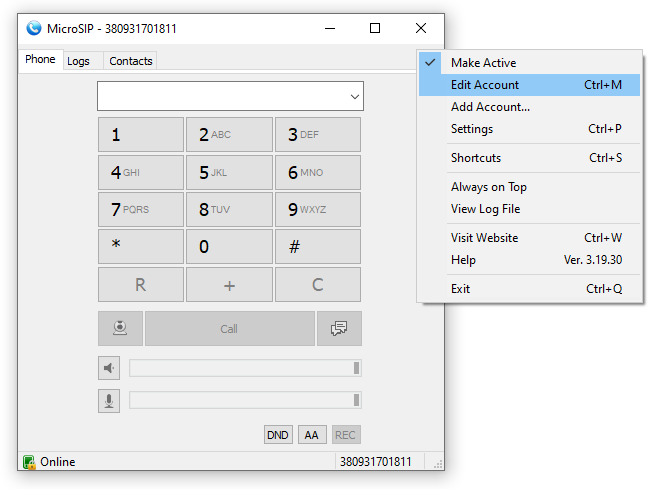Dial 8 TUV key
The image size is (657, 492).
click(229, 209)
